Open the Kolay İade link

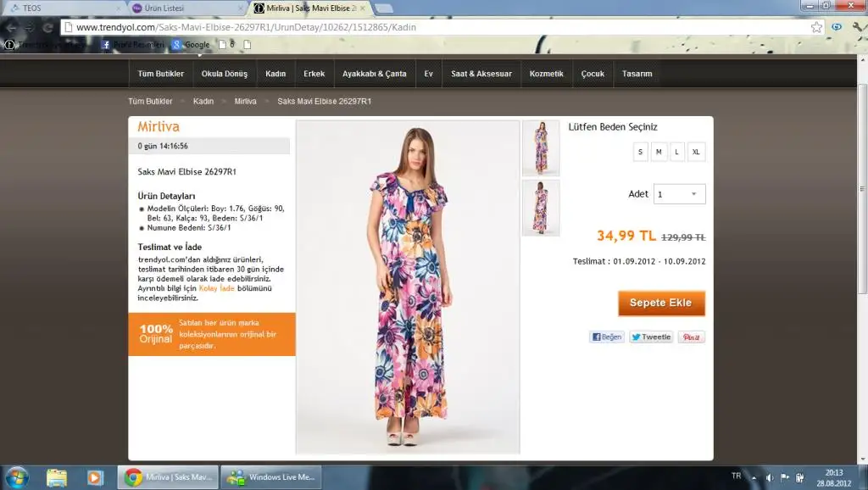coord(216,288)
